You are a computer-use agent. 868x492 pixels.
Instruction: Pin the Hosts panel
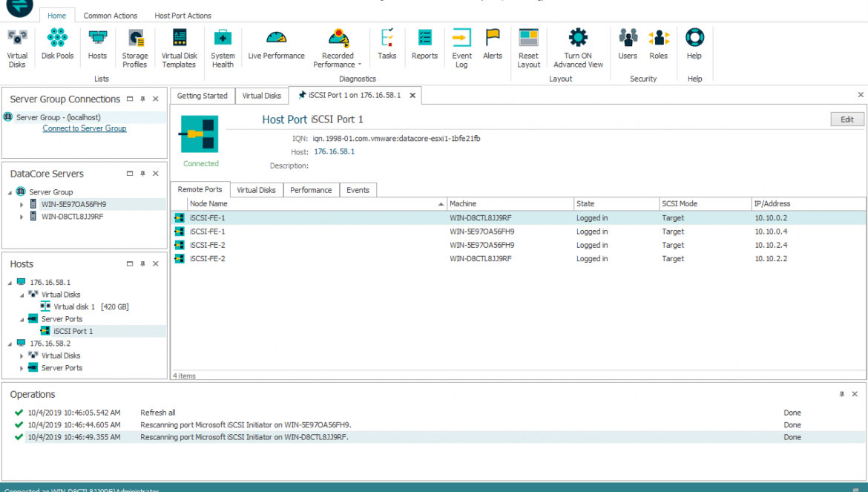143,264
